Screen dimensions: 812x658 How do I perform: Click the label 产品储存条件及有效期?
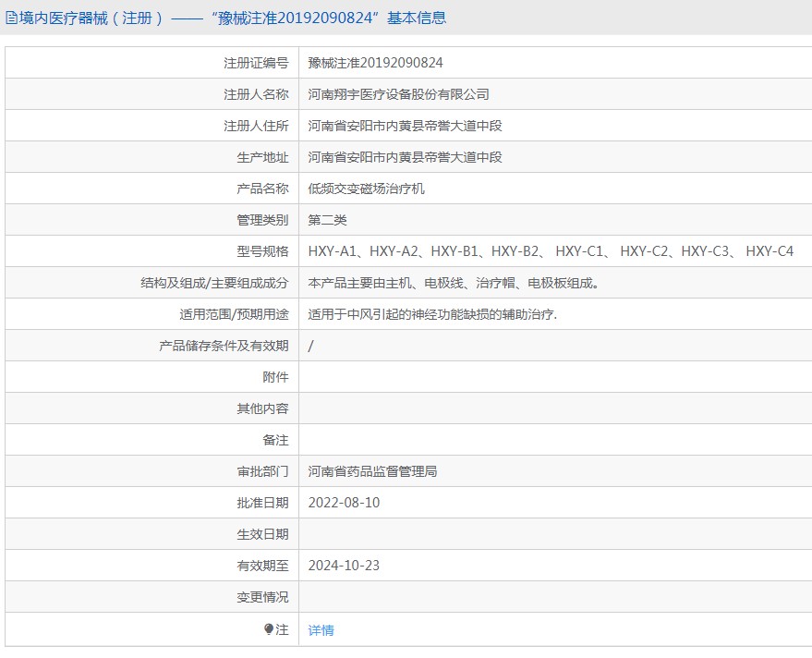(x=224, y=346)
